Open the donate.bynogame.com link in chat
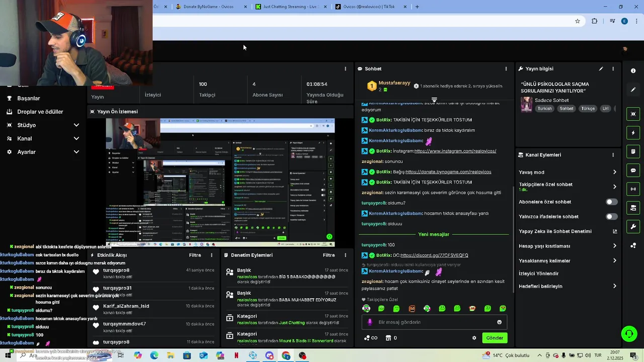Image resolution: width=644 pixels, height=362 pixels. pos(448,172)
